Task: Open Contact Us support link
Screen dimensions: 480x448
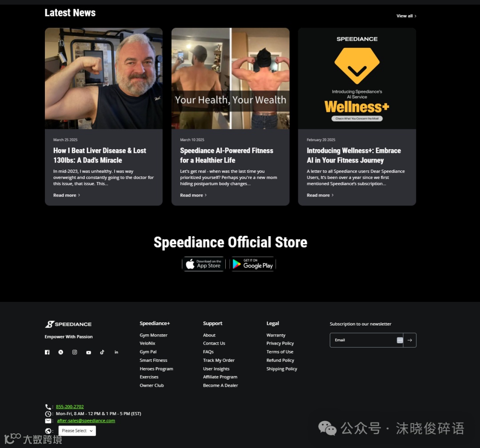Action: click(x=214, y=343)
